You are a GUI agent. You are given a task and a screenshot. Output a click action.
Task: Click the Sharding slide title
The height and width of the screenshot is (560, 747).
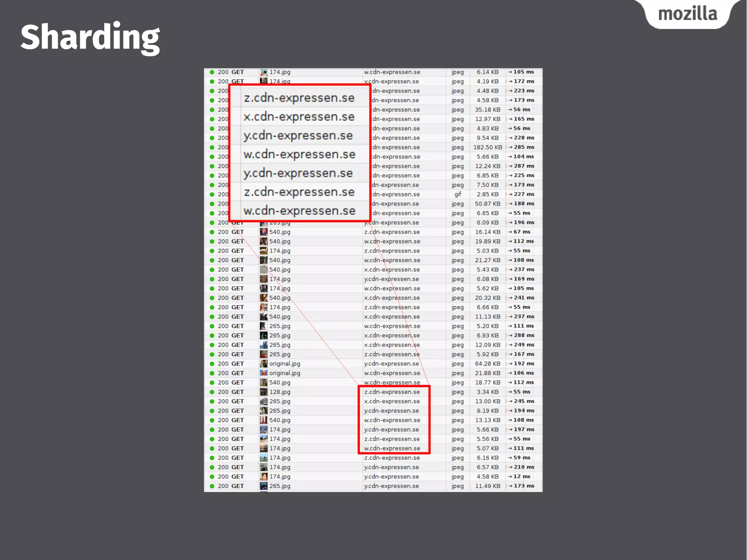[x=90, y=38]
